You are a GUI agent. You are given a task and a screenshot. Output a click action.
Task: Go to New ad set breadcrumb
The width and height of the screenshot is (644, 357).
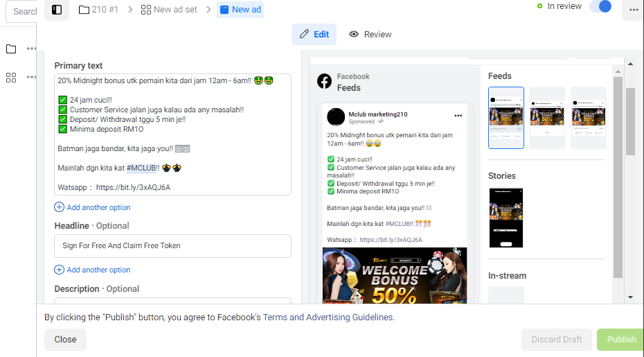pos(169,10)
